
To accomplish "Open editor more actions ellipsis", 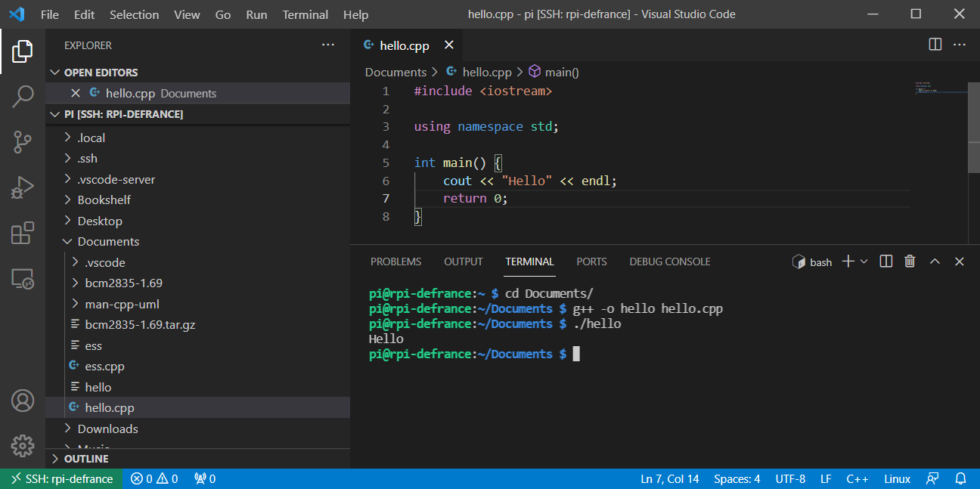I will [960, 45].
